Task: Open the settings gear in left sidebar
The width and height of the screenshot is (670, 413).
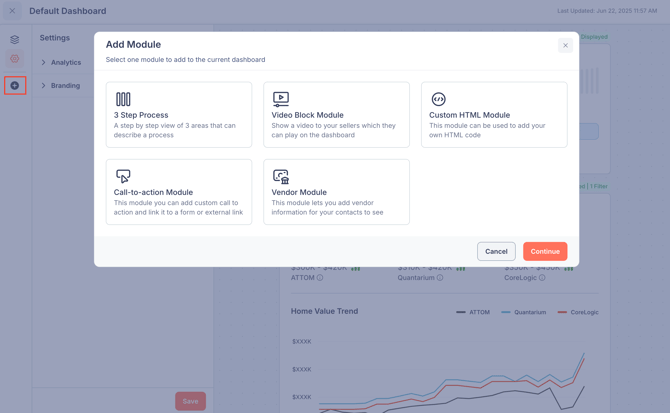Action: click(x=15, y=59)
